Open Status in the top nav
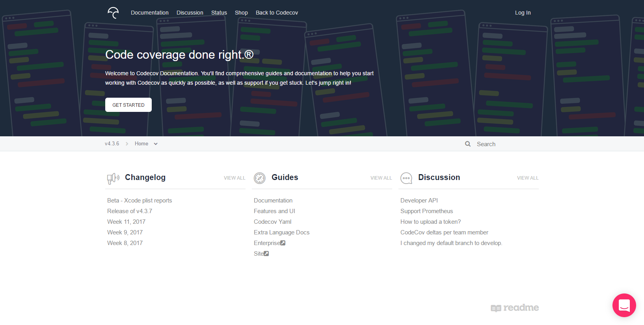644x325 pixels. click(219, 13)
